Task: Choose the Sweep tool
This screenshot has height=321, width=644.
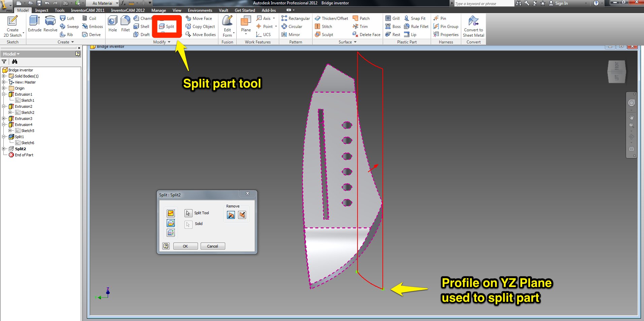Action: click(x=69, y=26)
